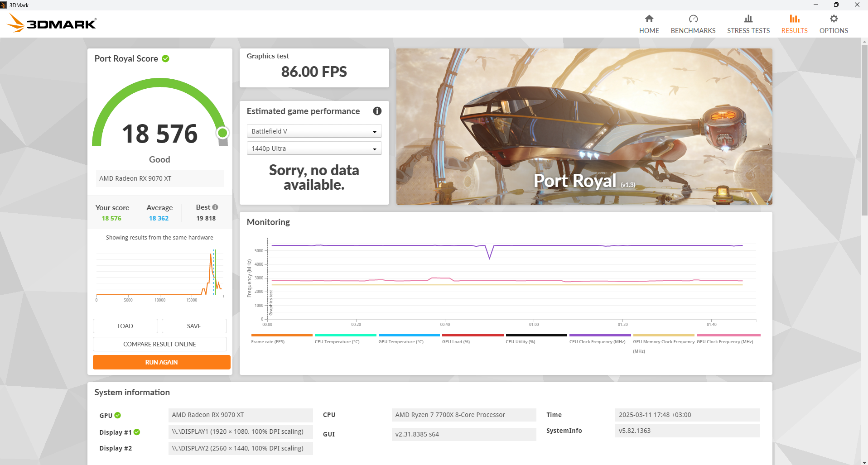Click the Time value 2025-03-11 17:48
The width and height of the screenshot is (868, 465).
687,415
